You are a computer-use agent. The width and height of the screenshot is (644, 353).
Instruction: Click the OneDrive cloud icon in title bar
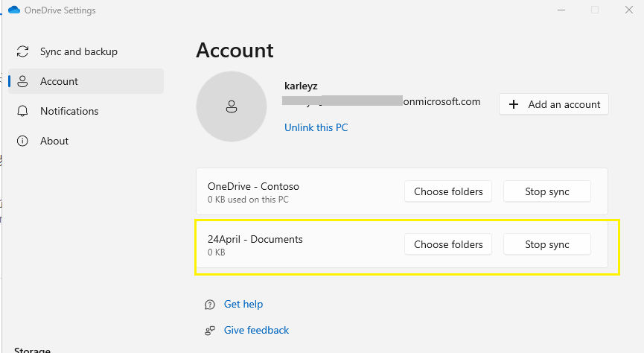13,10
